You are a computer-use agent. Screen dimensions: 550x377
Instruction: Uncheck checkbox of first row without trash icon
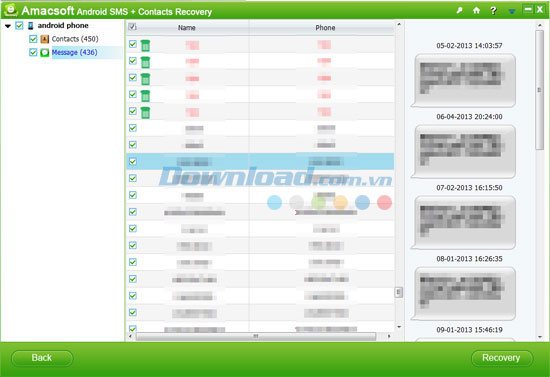pos(133,128)
